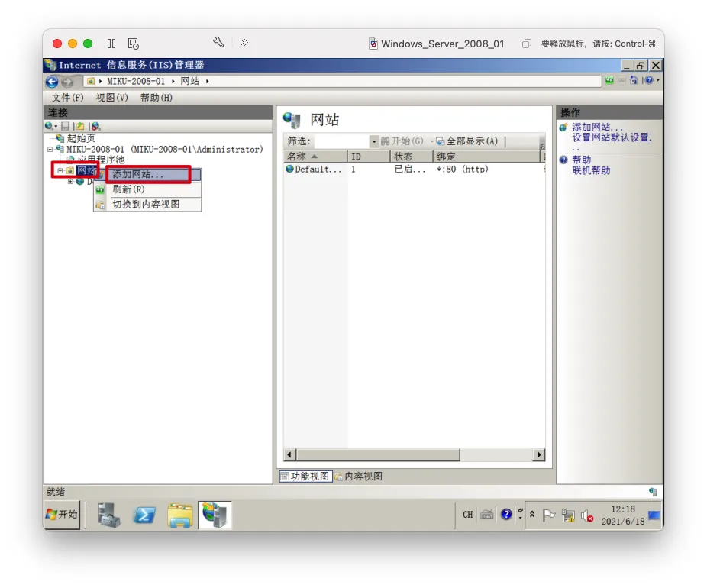Viewport: 707px width, 588px height.
Task: Click the create connection globe icon in 连接 toolbar
Action: pos(49,126)
